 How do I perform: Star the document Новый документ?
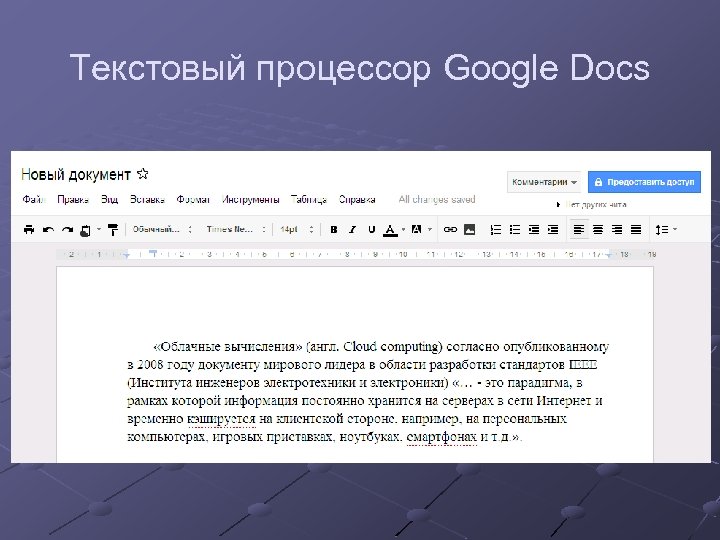pos(143,174)
